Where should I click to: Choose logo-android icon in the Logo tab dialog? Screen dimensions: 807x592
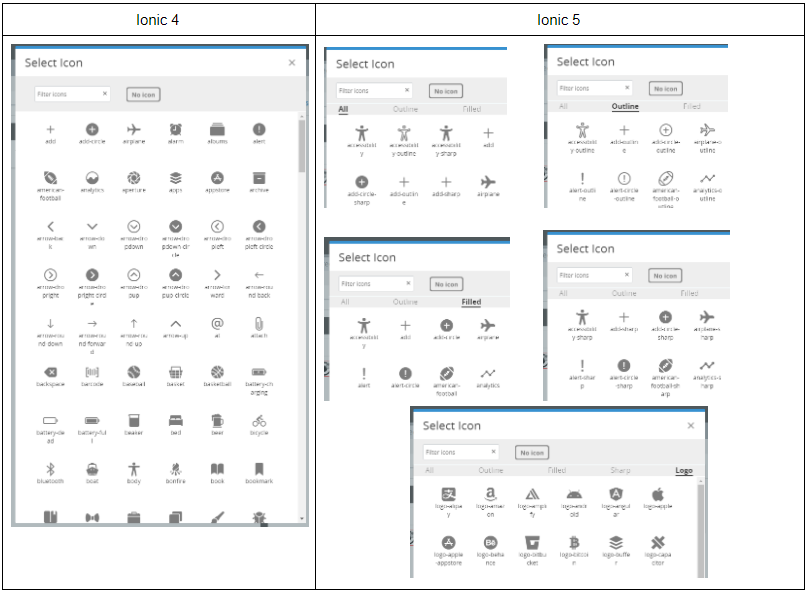(x=574, y=495)
